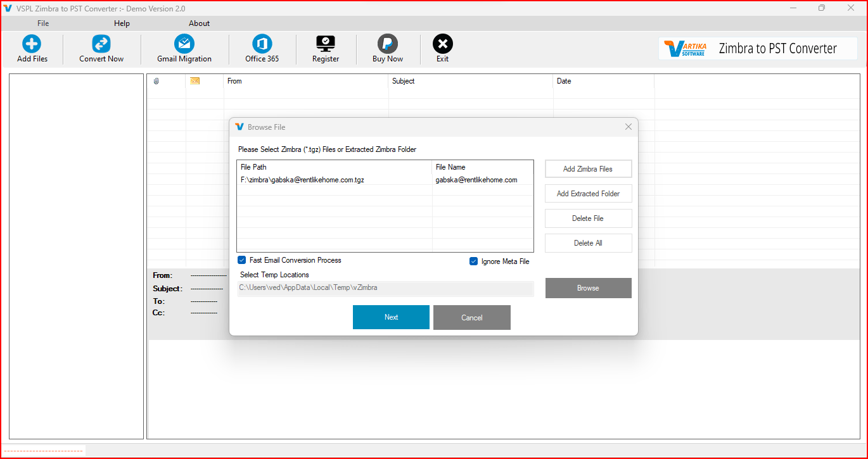Open the About menu

[199, 23]
